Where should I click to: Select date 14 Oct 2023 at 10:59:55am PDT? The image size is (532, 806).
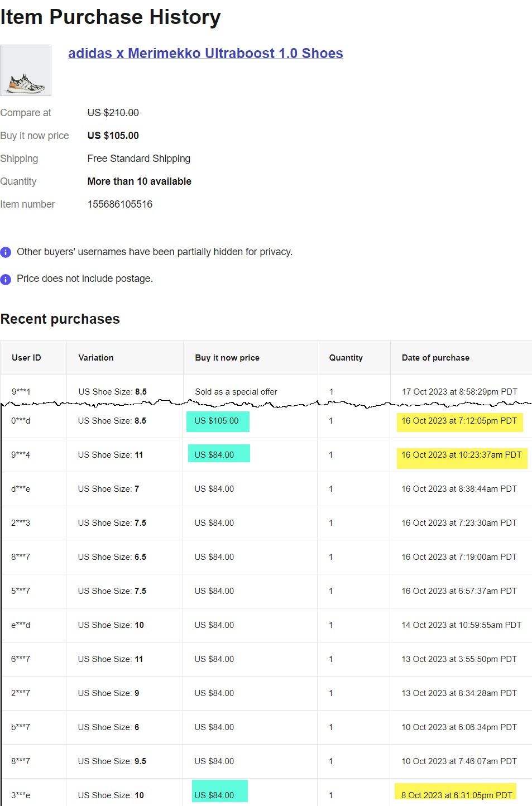click(462, 625)
